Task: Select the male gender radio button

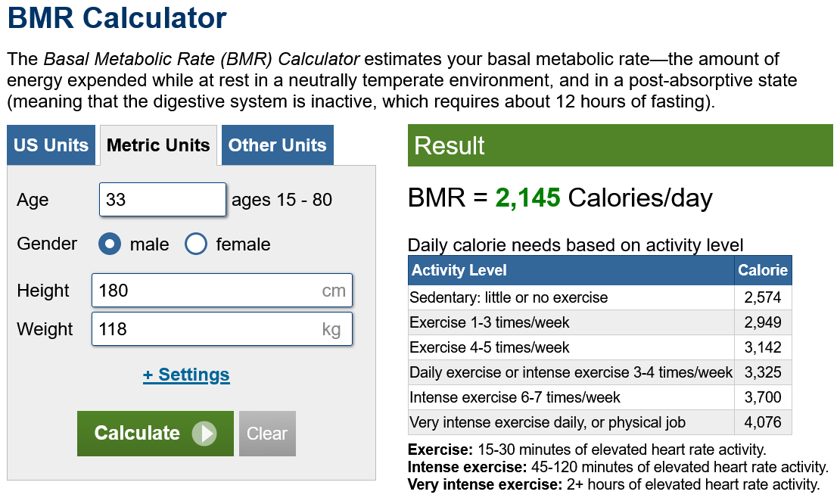Action: tap(110, 244)
